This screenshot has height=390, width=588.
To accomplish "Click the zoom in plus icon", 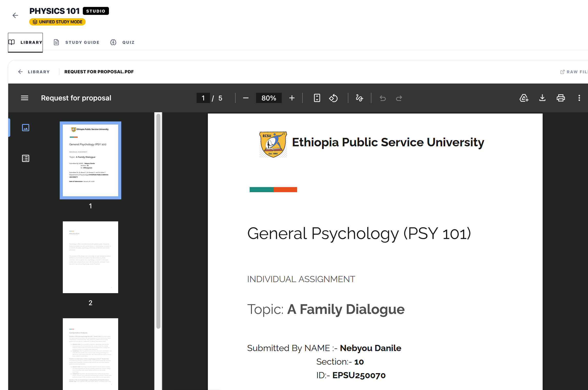I will 292,98.
